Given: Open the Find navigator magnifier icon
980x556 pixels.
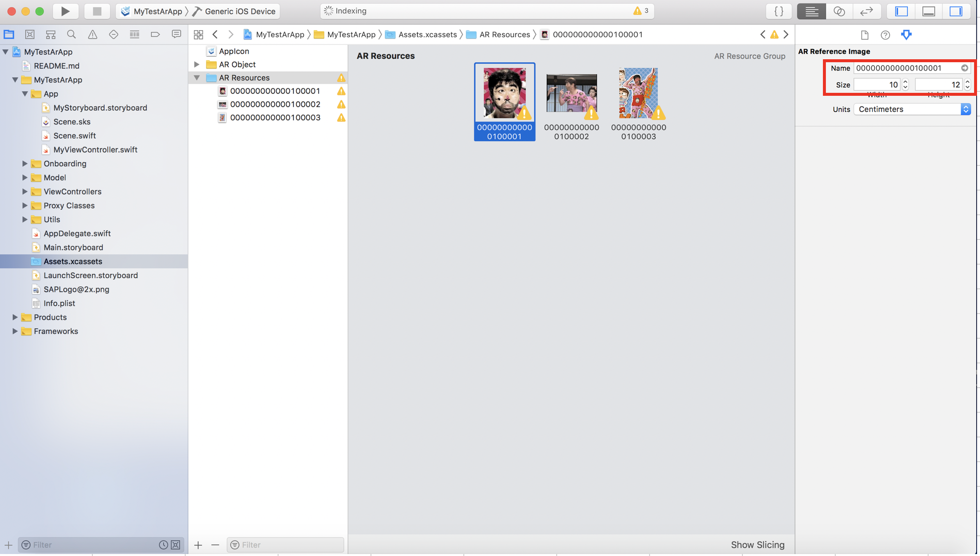Looking at the screenshot, I should pos(72,35).
